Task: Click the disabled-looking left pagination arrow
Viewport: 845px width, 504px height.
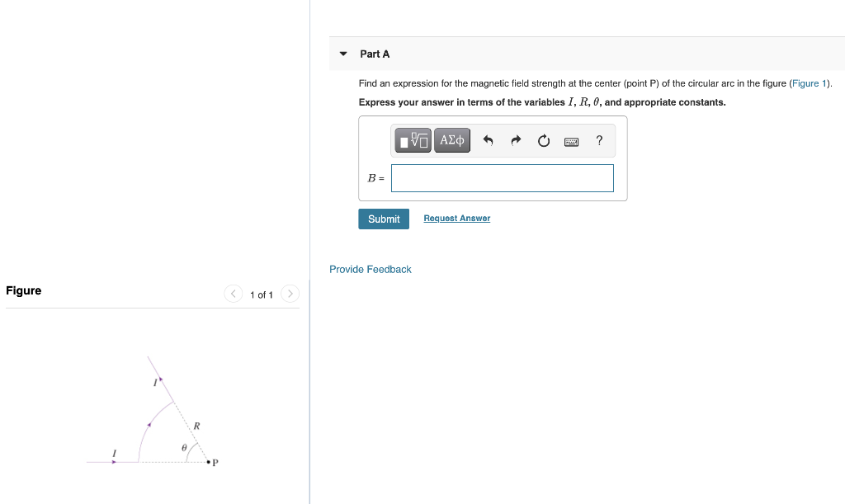Action: (x=233, y=294)
